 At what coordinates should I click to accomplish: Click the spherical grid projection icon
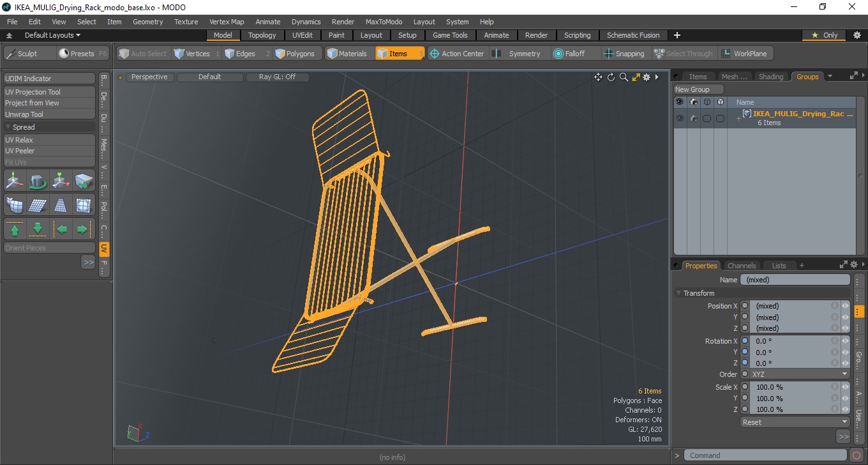tap(84, 205)
